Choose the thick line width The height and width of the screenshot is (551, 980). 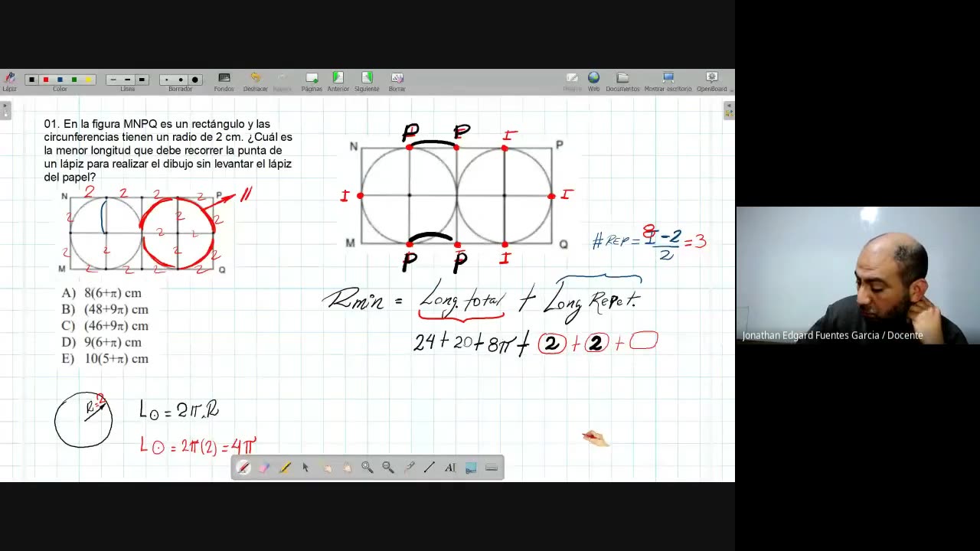point(142,80)
